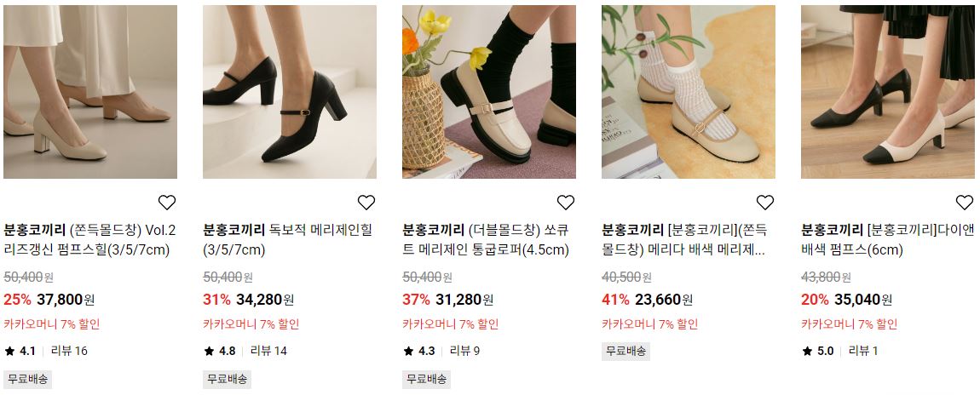View 4.8 star rating with 리뷰 14
Image resolution: width=980 pixels, height=395 pixels.
tap(245, 351)
